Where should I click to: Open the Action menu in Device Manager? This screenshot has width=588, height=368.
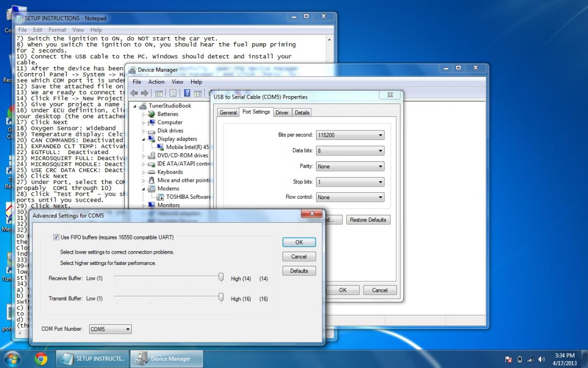[156, 82]
